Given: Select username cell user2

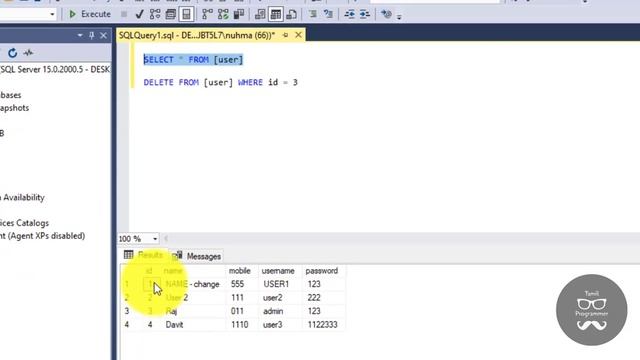Looking at the screenshot, I should click(x=280, y=298).
